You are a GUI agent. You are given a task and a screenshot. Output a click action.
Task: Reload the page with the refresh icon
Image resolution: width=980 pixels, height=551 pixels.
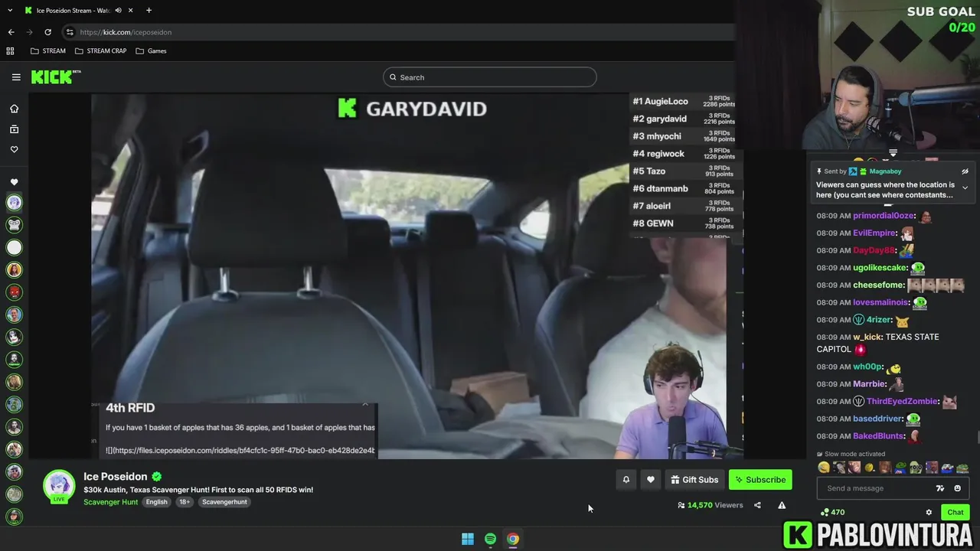click(x=47, y=32)
